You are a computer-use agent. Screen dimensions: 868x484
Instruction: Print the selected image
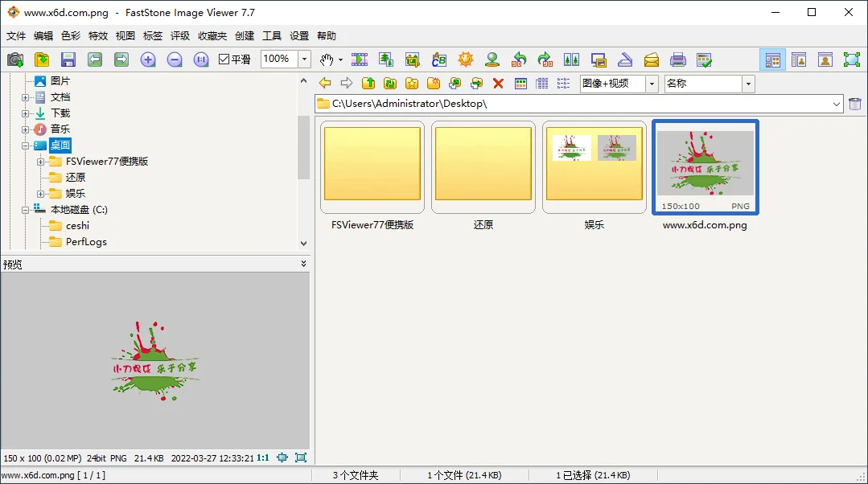tap(679, 59)
